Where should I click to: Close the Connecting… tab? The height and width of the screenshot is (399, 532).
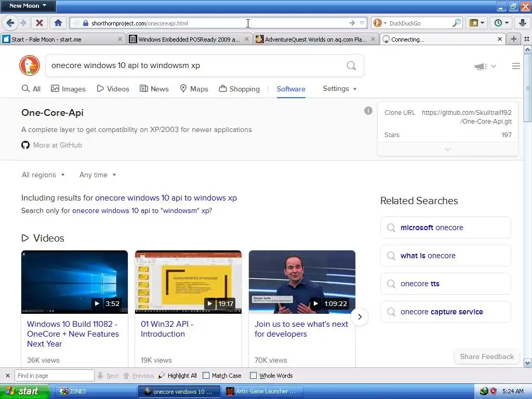499,39
